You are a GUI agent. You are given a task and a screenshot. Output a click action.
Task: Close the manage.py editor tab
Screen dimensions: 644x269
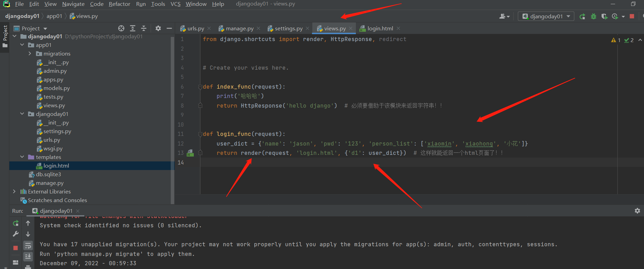pos(258,28)
